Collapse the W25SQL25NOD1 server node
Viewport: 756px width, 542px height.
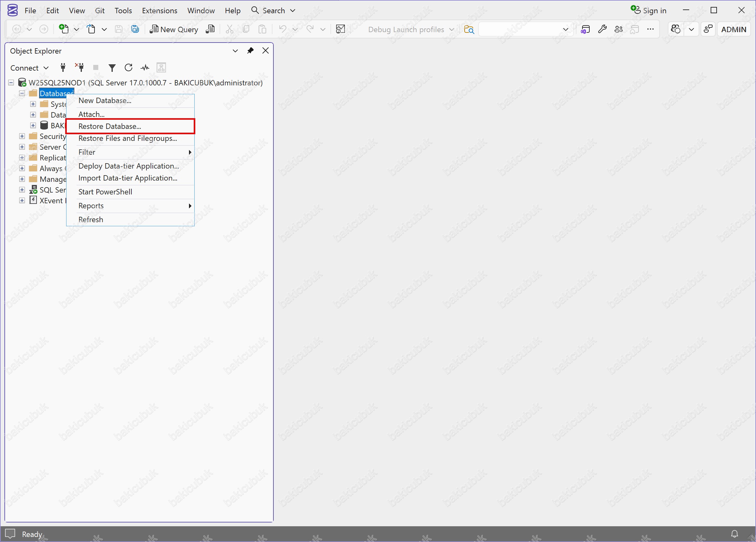tap(11, 83)
